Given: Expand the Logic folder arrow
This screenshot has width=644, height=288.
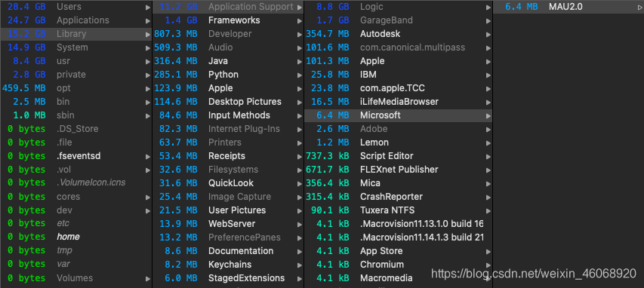Looking at the screenshot, I should [488, 8].
